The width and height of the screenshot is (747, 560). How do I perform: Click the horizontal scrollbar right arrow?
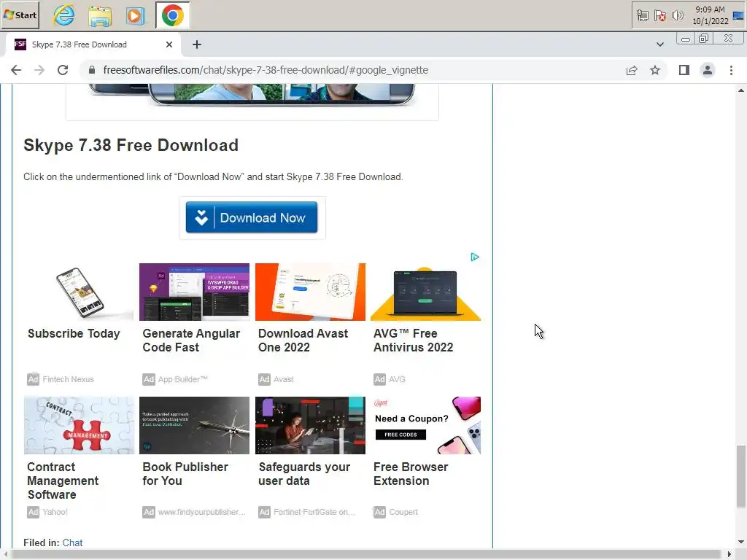point(729,554)
